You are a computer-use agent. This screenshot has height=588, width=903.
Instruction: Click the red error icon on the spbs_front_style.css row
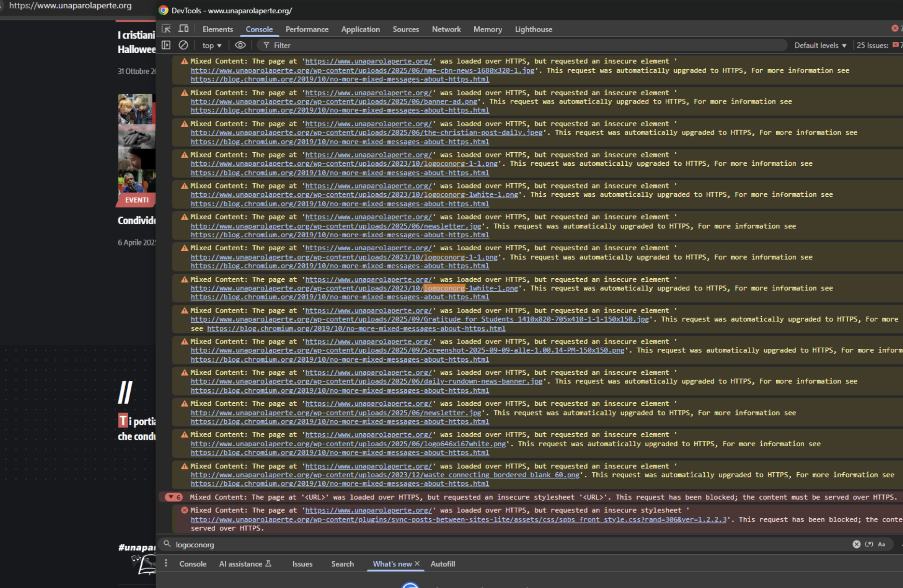(x=184, y=510)
